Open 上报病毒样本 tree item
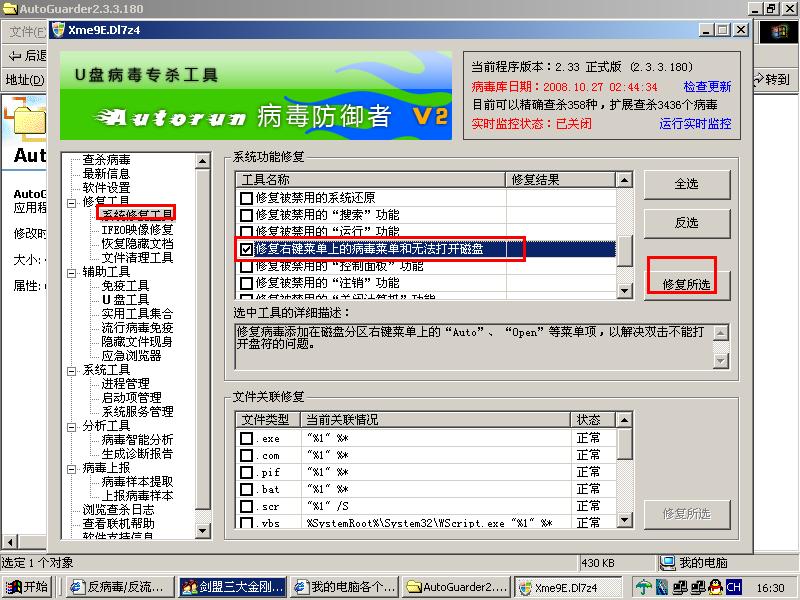Image resolution: width=800 pixels, height=600 pixels. coord(137,495)
